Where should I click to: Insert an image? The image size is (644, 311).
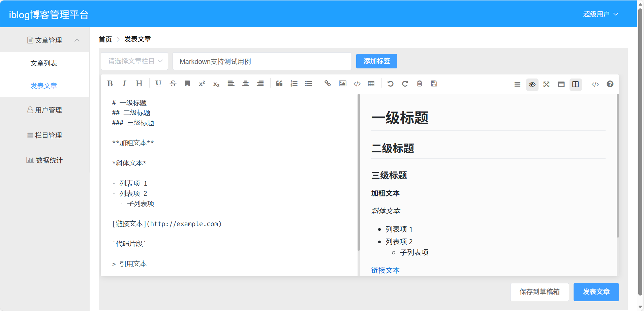342,84
